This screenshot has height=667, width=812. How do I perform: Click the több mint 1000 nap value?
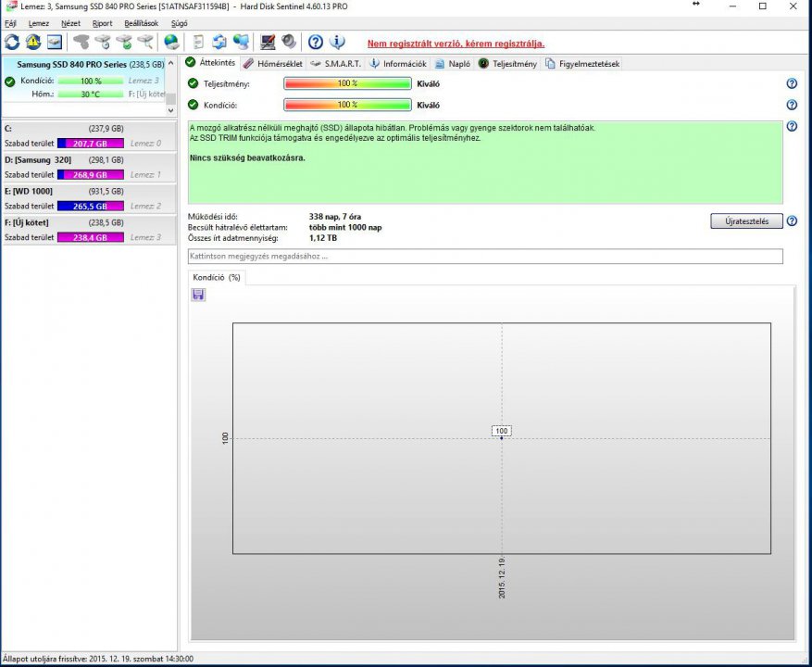[345, 228]
